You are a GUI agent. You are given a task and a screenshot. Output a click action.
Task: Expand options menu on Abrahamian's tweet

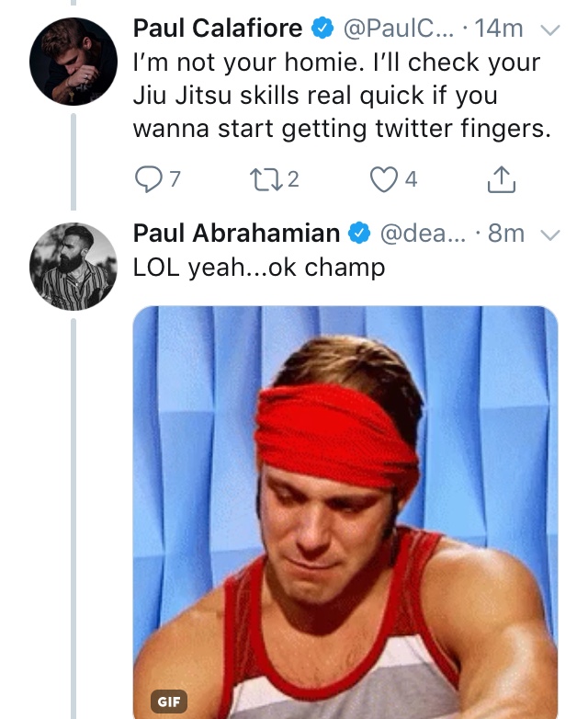550,234
